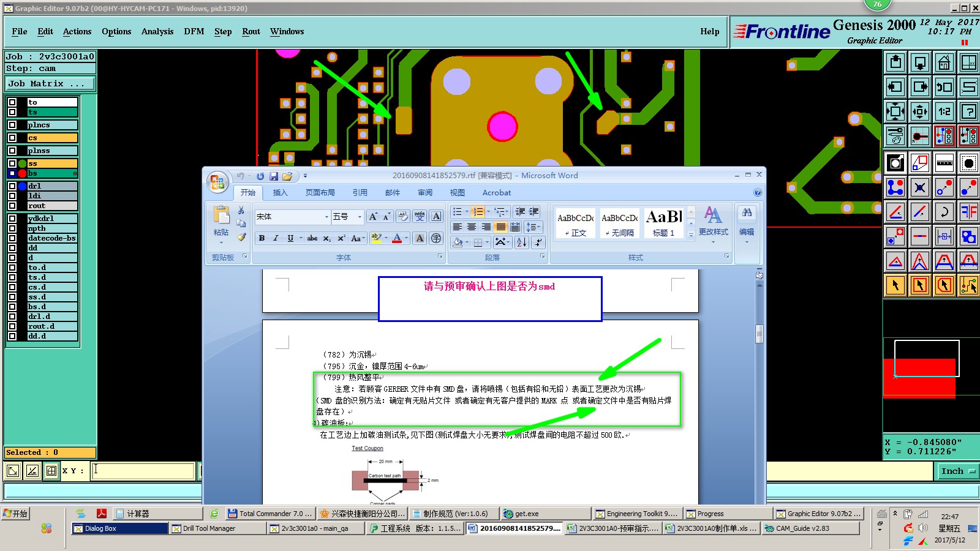
Task: Toggle the checkbox for layer 'ydkdrl'
Action: coord(12,219)
